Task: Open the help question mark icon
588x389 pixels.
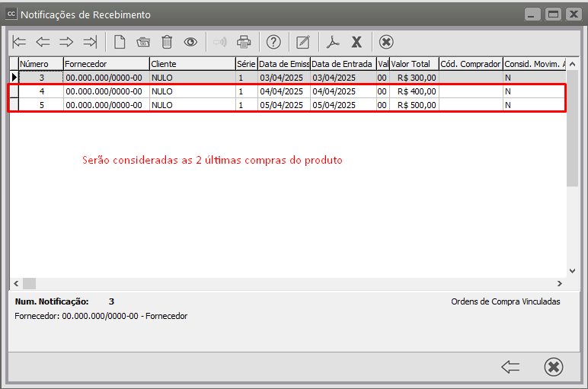Action: point(273,42)
